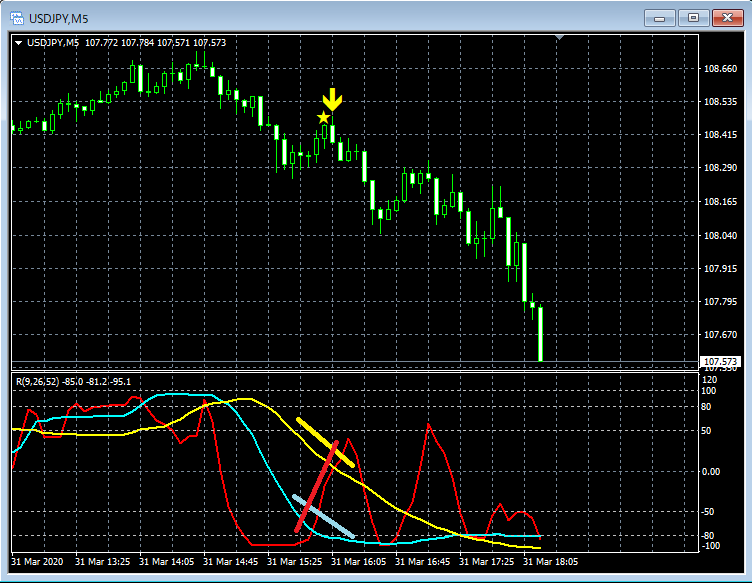Click the yellow down arrow marker
The image size is (752, 583).
tap(333, 99)
